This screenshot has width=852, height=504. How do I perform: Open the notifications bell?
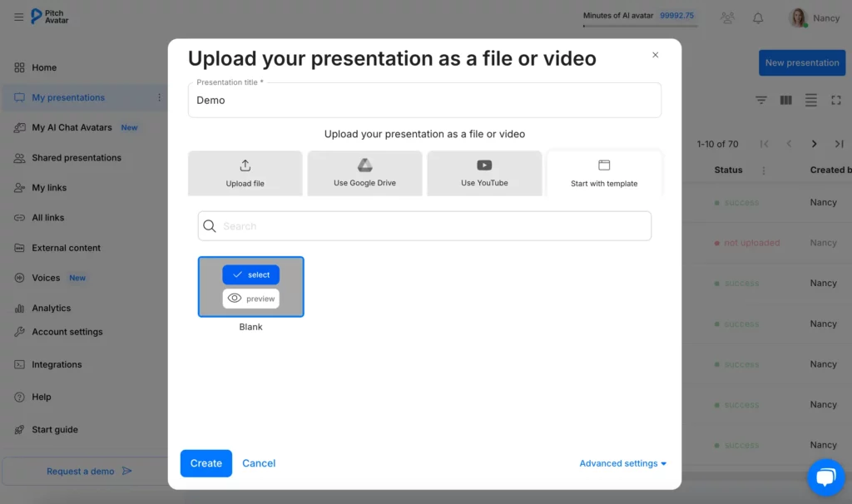(x=758, y=17)
